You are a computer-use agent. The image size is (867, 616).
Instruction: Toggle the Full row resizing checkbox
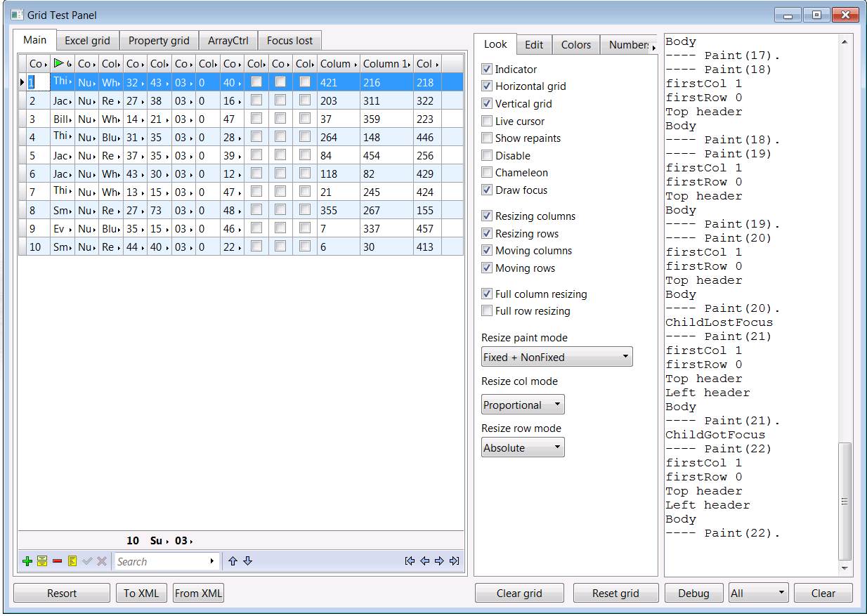(x=487, y=311)
